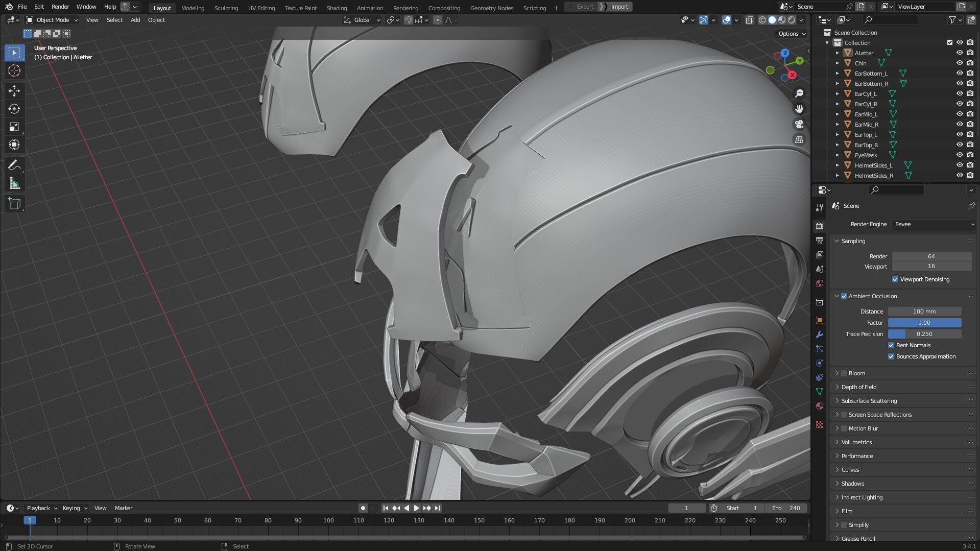Image resolution: width=980 pixels, height=551 pixels.
Task: Activate the Move tool
Action: [14, 91]
